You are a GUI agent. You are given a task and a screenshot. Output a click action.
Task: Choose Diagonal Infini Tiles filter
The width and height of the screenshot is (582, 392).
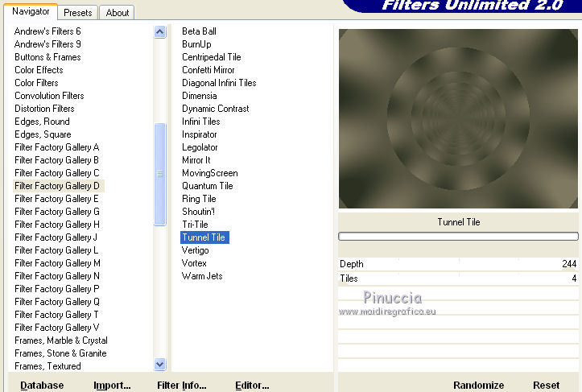click(x=219, y=83)
